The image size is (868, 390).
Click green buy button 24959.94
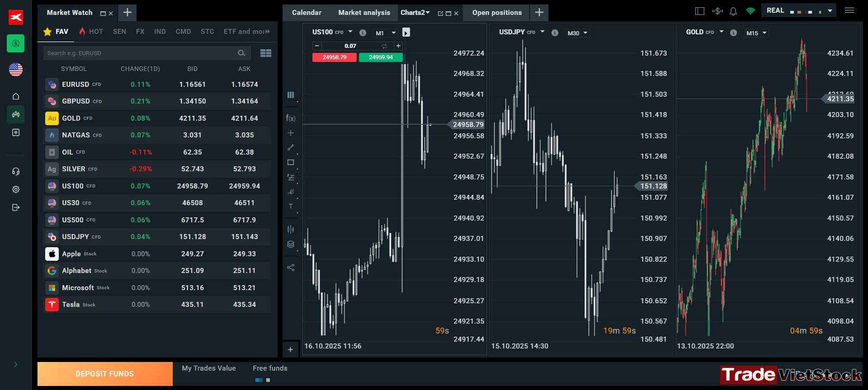[381, 57]
